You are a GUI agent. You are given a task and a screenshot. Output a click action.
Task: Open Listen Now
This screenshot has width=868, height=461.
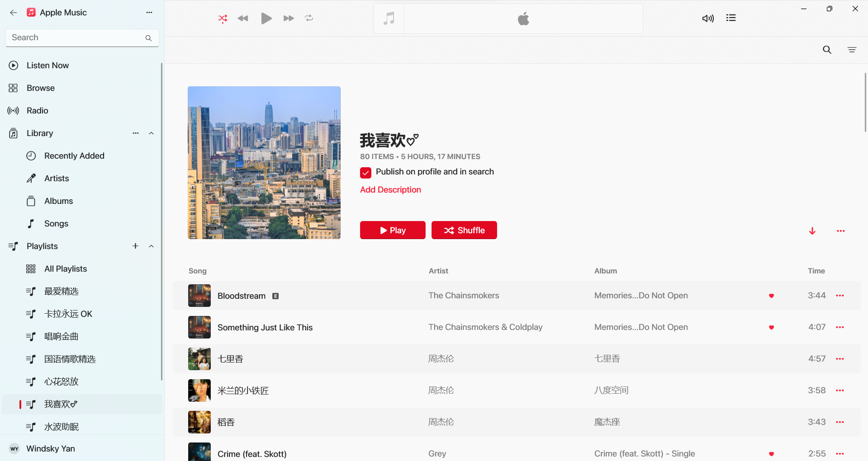coord(81,66)
